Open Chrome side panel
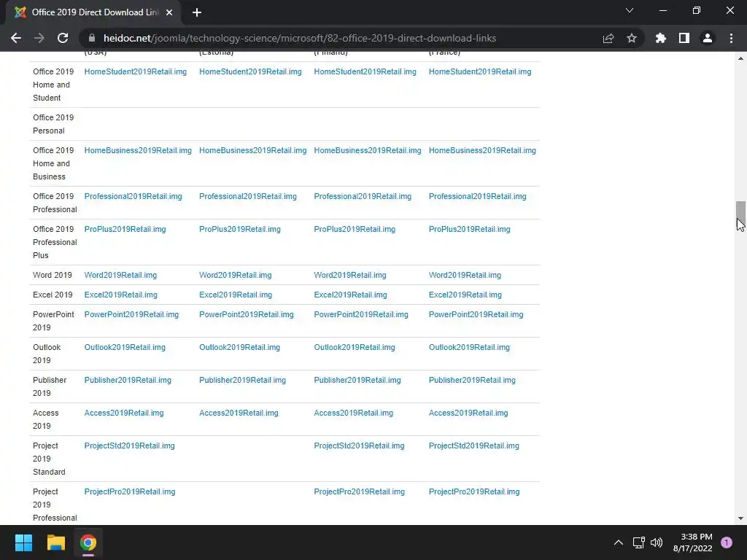Screen dimensions: 747x560 click(x=684, y=38)
